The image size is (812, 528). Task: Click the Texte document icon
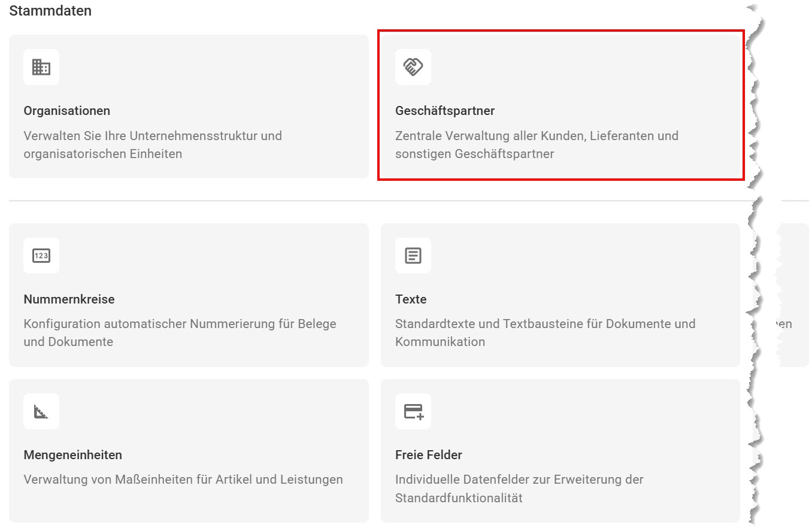(413, 256)
